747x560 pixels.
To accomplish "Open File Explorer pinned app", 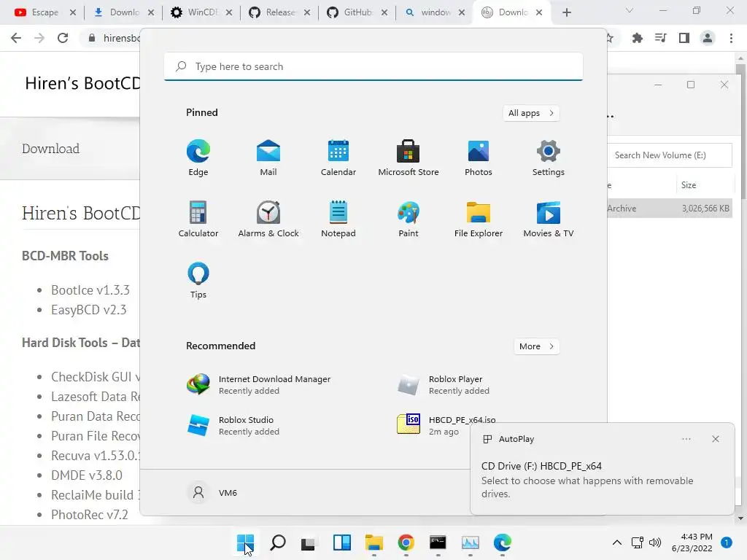I will tap(479, 219).
